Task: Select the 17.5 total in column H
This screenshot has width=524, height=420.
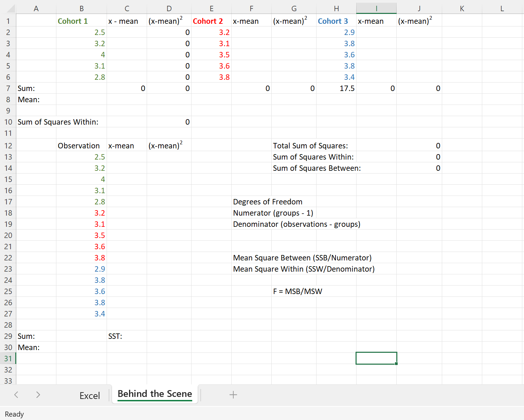Action: (336, 88)
